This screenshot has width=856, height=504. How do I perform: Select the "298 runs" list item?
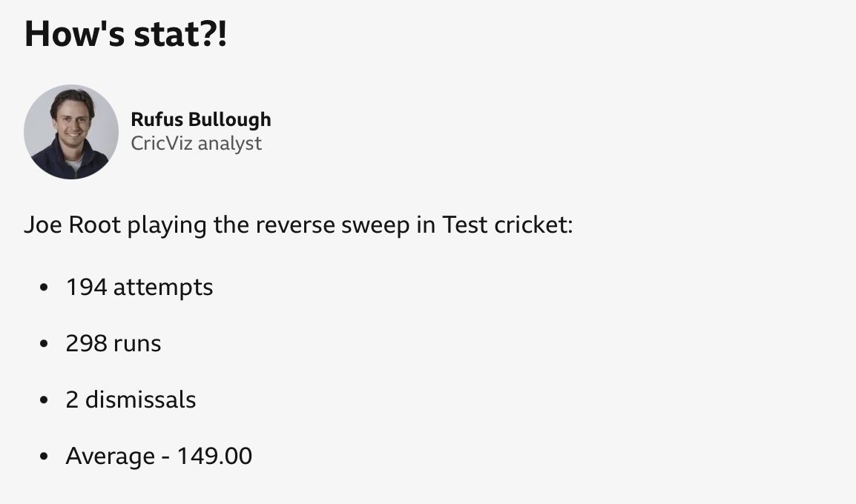tap(113, 344)
